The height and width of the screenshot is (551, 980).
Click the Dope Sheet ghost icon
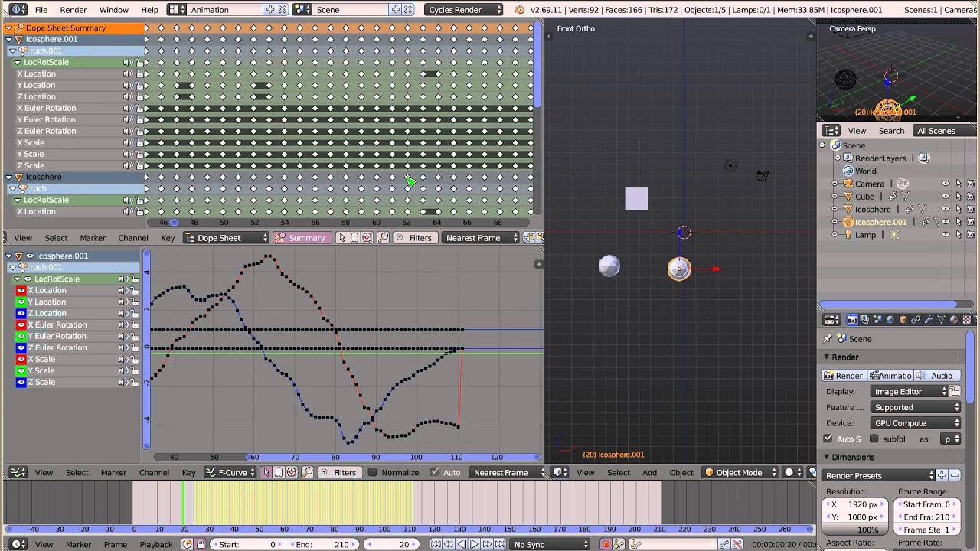tap(354, 238)
